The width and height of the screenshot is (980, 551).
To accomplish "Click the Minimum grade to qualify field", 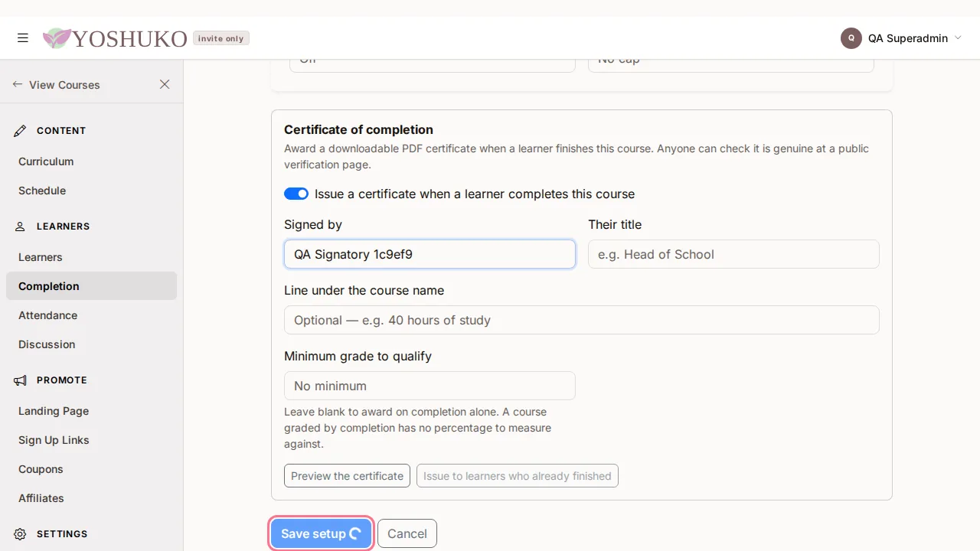I will (430, 386).
